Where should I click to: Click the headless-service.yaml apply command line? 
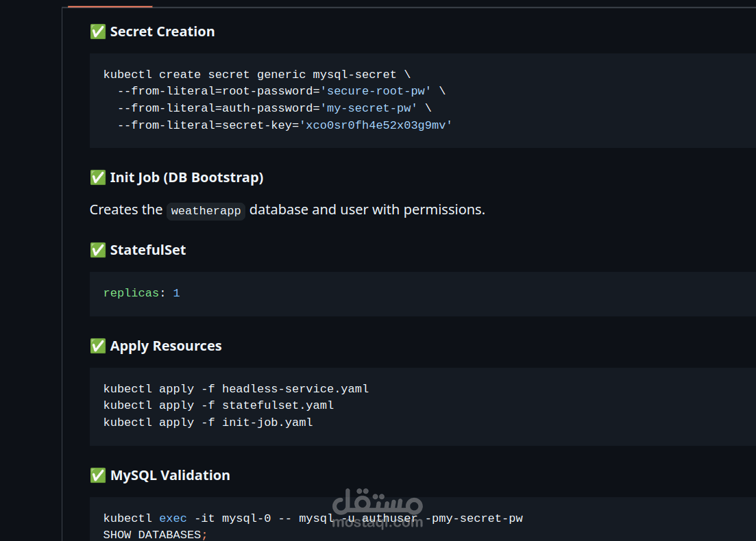coord(236,389)
